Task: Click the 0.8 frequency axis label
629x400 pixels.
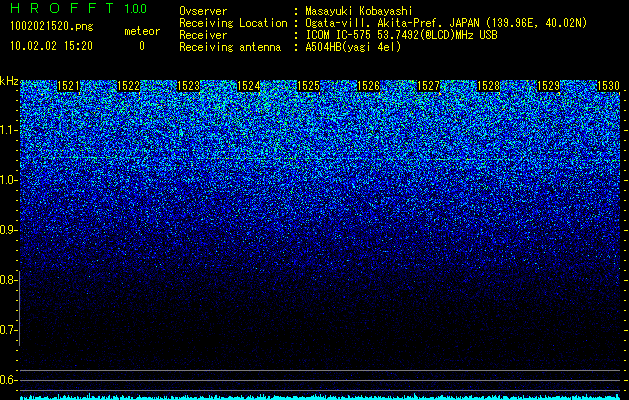Action: coord(8,280)
